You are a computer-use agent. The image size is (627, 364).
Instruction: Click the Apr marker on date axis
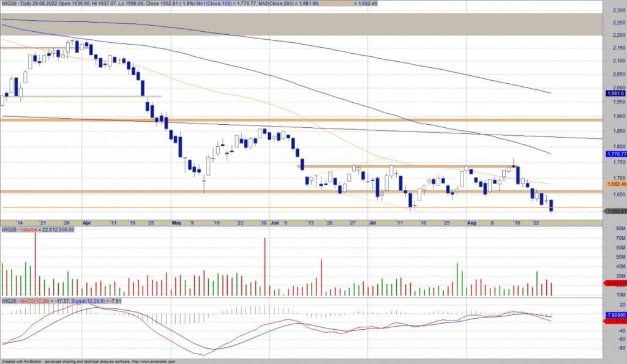click(86, 223)
